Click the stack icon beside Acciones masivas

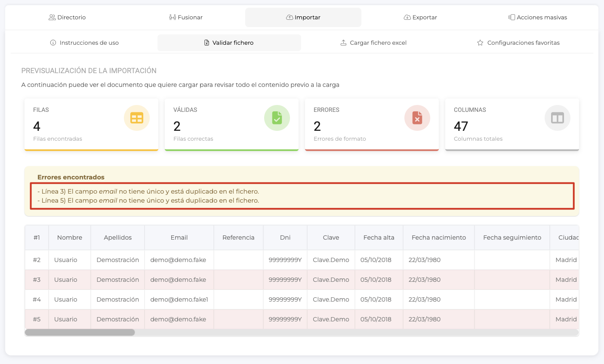[512, 17]
